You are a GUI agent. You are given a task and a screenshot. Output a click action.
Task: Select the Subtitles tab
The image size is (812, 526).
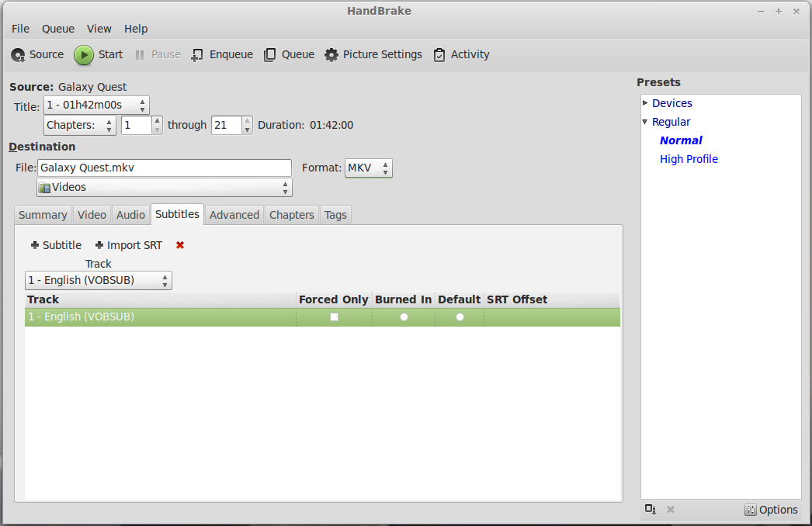tap(177, 214)
